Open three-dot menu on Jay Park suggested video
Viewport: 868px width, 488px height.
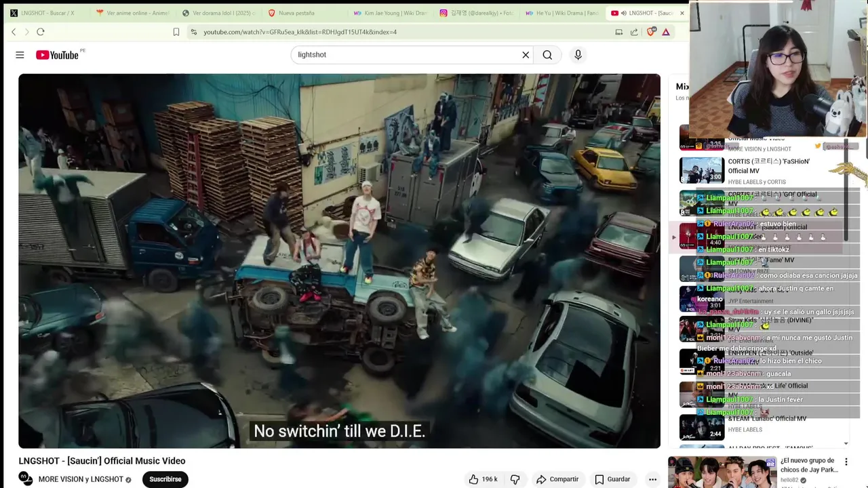846,462
